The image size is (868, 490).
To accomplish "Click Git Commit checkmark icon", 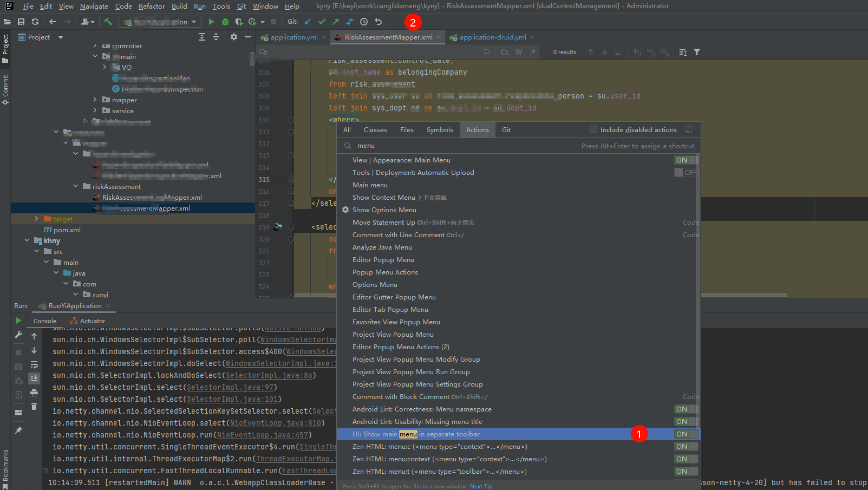I will click(322, 22).
